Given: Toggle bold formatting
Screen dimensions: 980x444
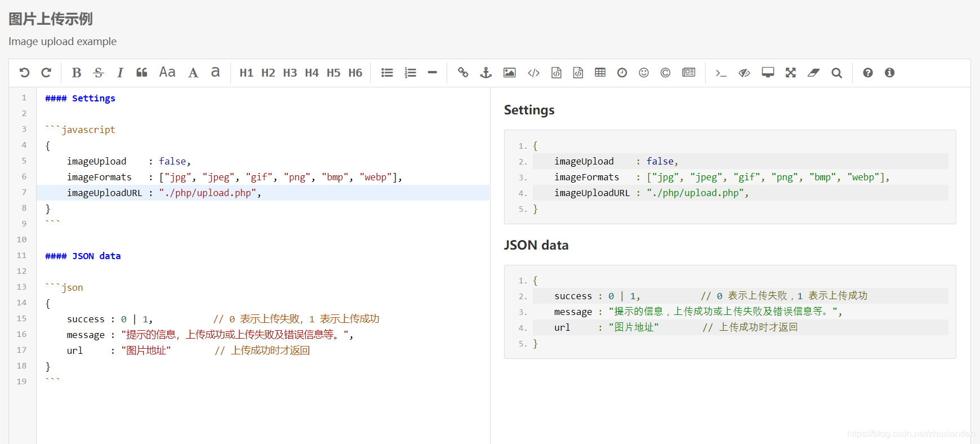Looking at the screenshot, I should (x=77, y=73).
